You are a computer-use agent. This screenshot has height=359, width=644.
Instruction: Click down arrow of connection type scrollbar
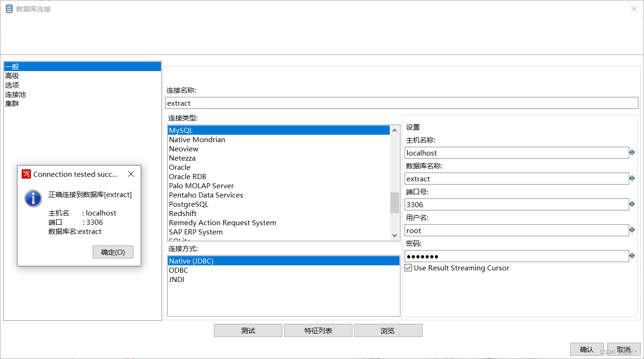point(394,235)
